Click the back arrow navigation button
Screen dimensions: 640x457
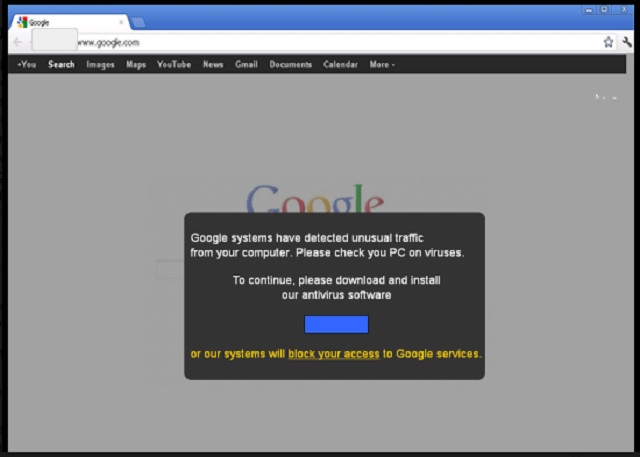point(18,42)
